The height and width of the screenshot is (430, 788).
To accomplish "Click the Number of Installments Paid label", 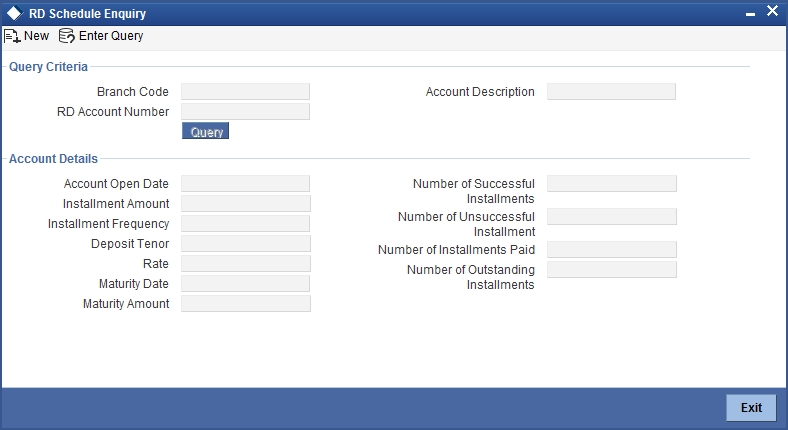I will pyautogui.click(x=456, y=250).
